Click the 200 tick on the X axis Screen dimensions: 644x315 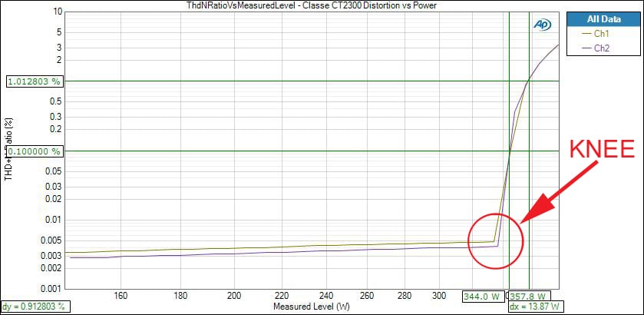tap(235, 295)
